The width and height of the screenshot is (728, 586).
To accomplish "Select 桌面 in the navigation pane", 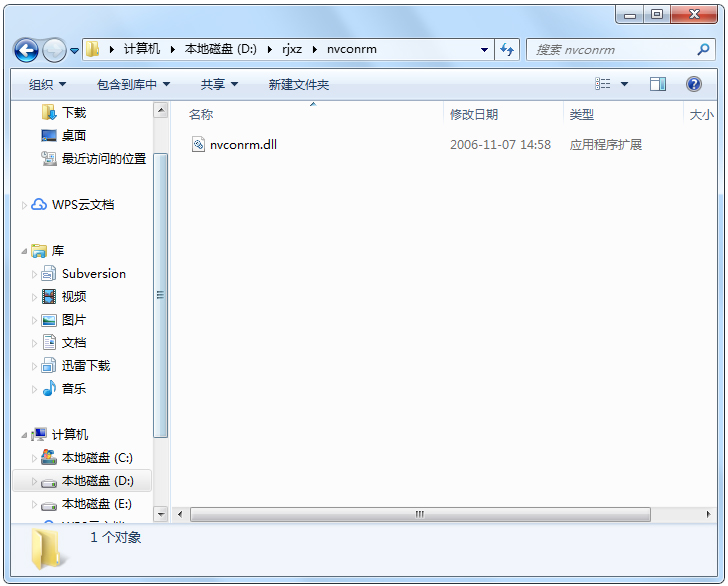I will (x=73, y=136).
